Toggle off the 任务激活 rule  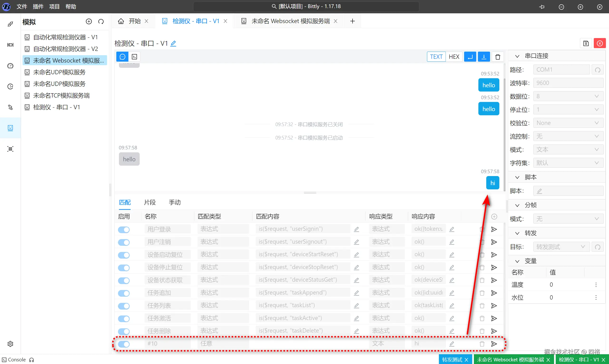pos(124,319)
